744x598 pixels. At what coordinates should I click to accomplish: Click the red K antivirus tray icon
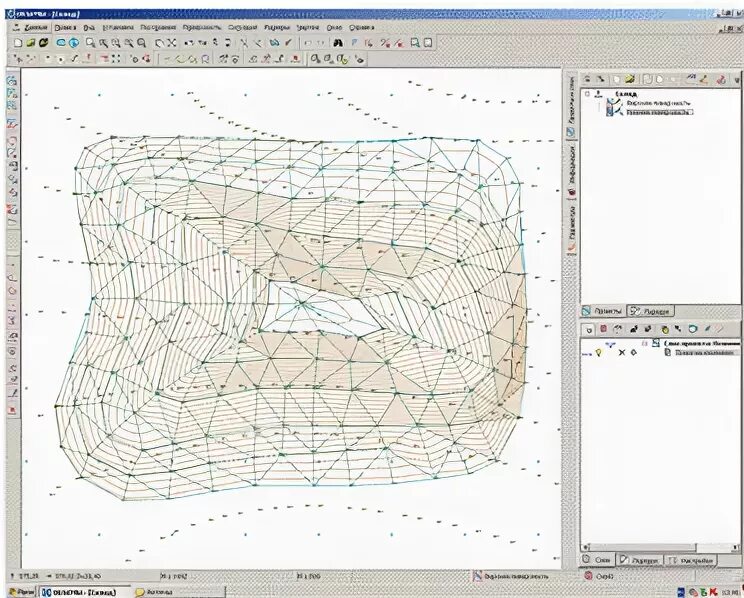(715, 592)
